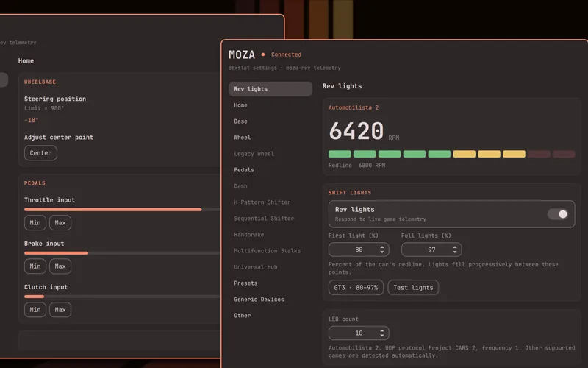Click the SHIFT LIGHTS section heading
The height and width of the screenshot is (368, 588).
click(x=350, y=193)
